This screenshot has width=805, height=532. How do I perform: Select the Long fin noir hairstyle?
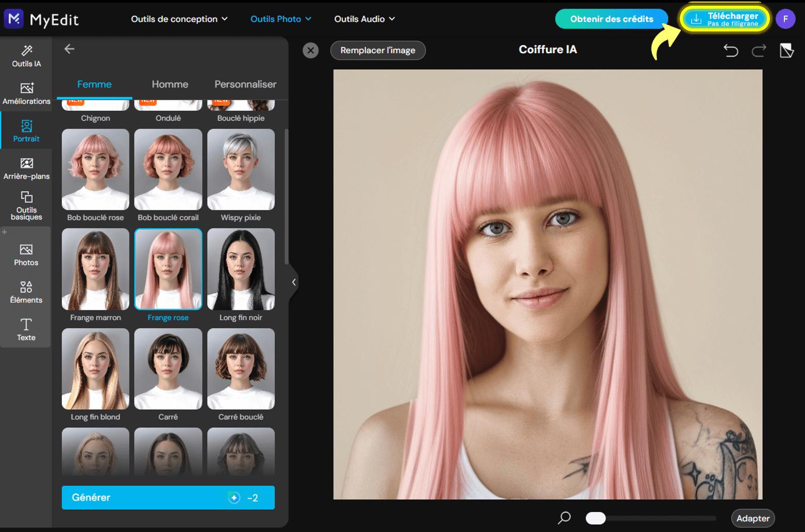[241, 269]
